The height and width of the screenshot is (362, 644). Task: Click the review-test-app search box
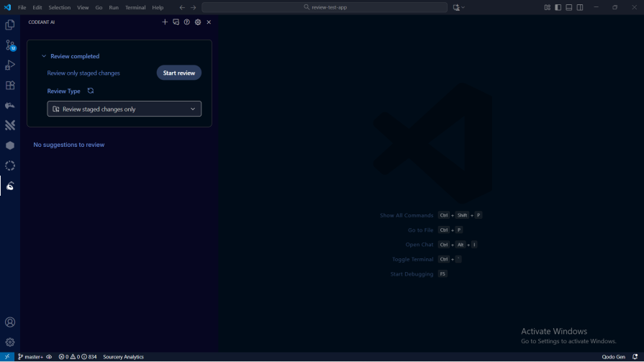(325, 7)
